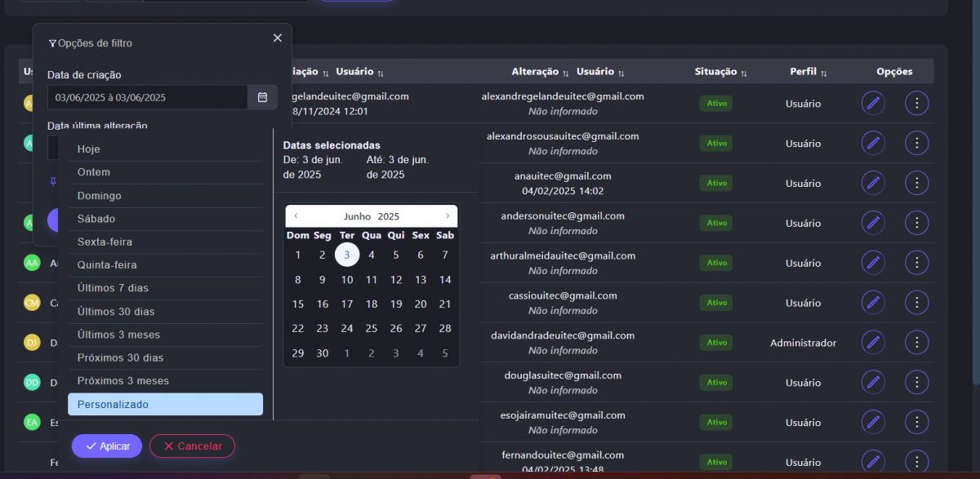980x479 pixels.
Task: Close the Opções de filtro panel
Action: (278, 38)
